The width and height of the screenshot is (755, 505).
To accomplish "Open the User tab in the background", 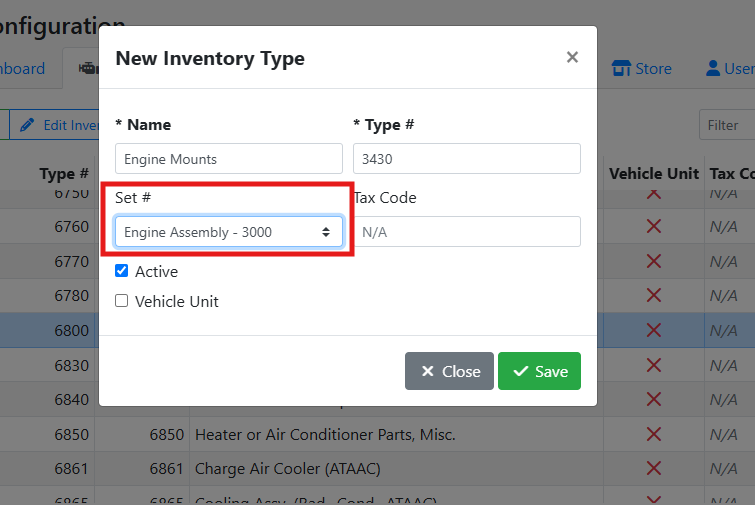I will pyautogui.click(x=728, y=68).
